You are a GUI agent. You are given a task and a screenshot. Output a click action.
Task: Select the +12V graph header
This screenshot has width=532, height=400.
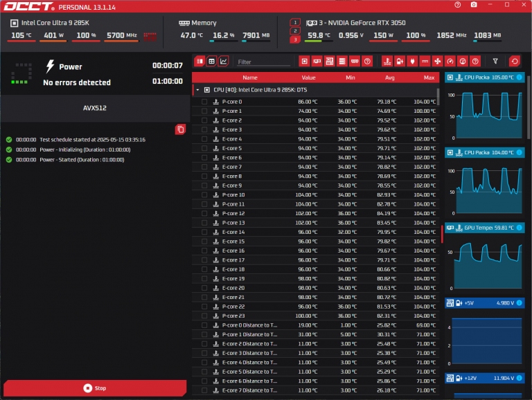(x=485, y=379)
